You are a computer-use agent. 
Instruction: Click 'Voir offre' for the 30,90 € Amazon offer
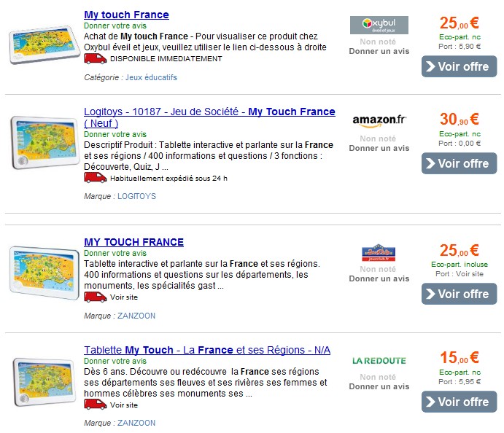[x=459, y=163]
